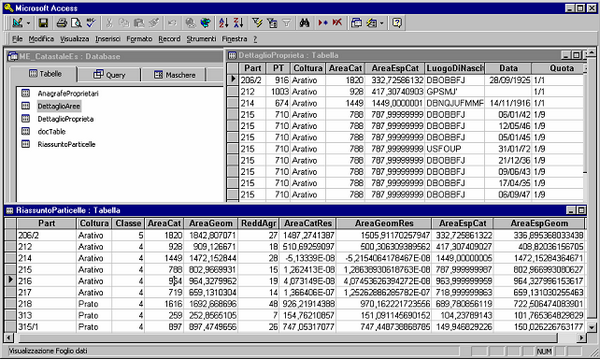The height and width of the screenshot is (360, 600).
Task: Open the Formato menu
Action: [139, 39]
